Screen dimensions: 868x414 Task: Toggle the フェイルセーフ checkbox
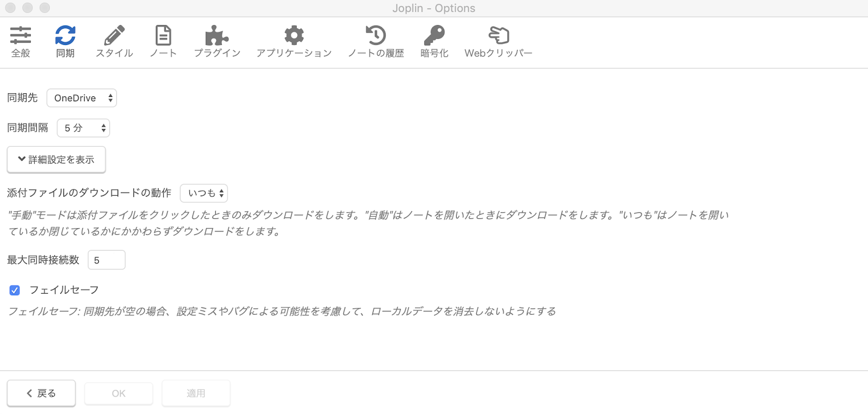tap(15, 290)
